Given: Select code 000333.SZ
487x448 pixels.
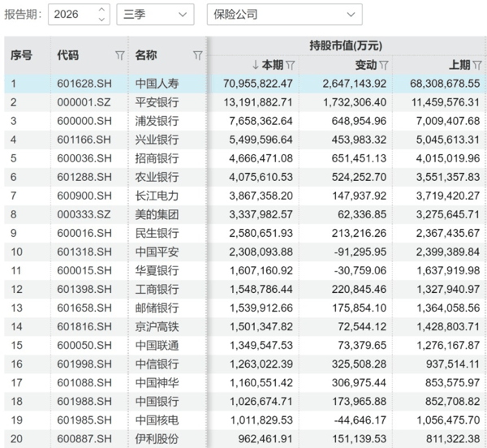Looking at the screenshot, I should 84,214.
